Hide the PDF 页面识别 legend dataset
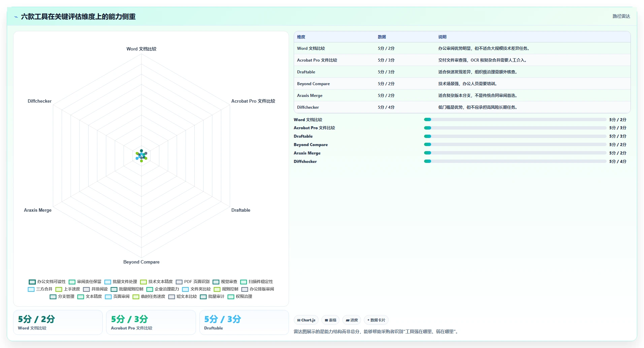Image resolution: width=644 pixels, height=348 pixels. (193, 282)
